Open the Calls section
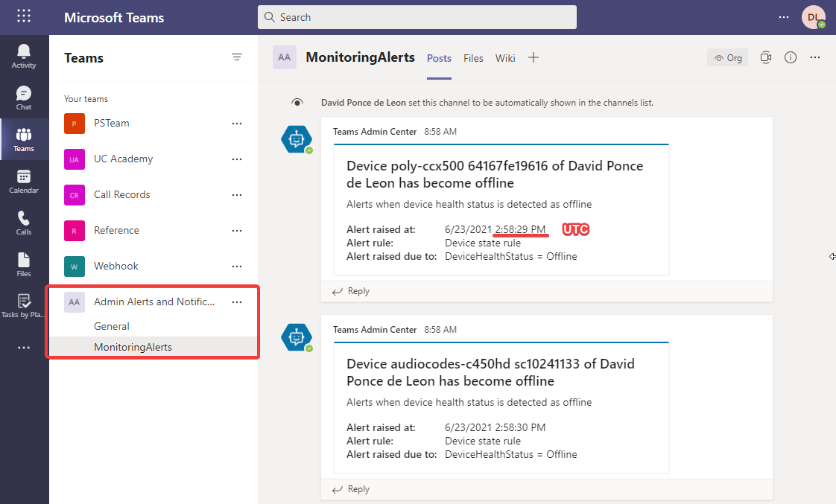The image size is (836, 504). [x=24, y=223]
